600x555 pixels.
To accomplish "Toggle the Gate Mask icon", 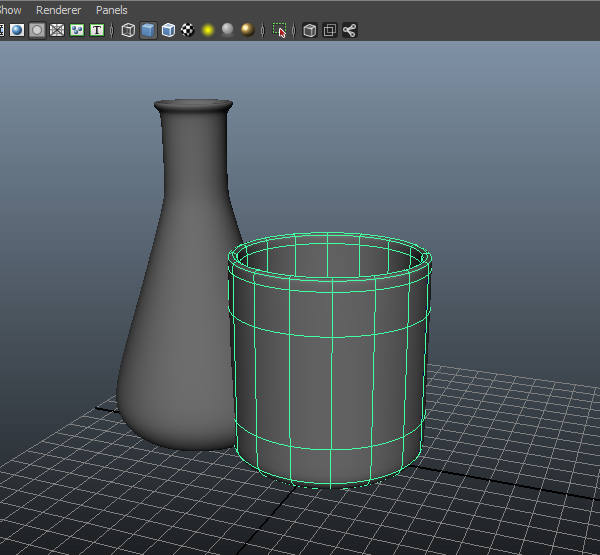I will click(x=37, y=30).
